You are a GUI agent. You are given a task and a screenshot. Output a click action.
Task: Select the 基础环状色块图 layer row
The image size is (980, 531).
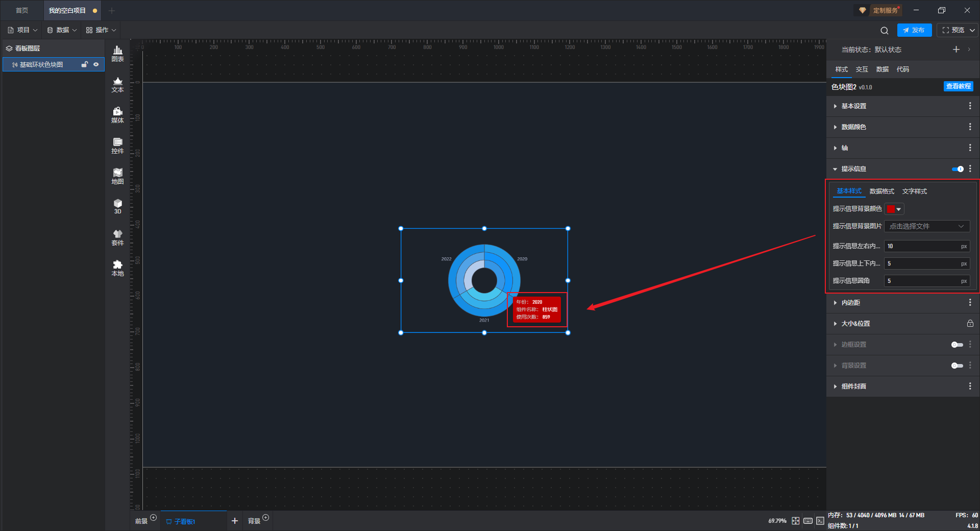pos(54,64)
